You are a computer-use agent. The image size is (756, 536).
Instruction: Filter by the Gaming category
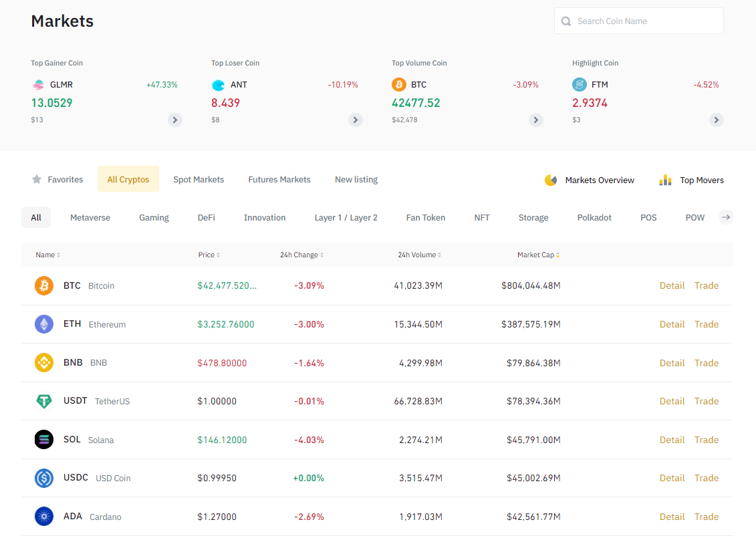click(x=154, y=217)
